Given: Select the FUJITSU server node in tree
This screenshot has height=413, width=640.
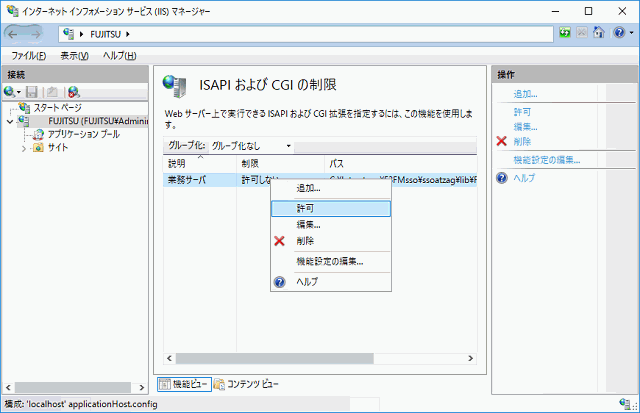Looking at the screenshot, I should click(x=98, y=121).
